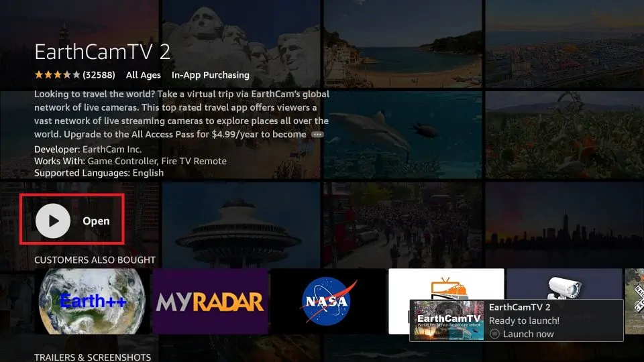The image size is (644, 362).
Task: Click the star rating (32588)
Action: (74, 74)
